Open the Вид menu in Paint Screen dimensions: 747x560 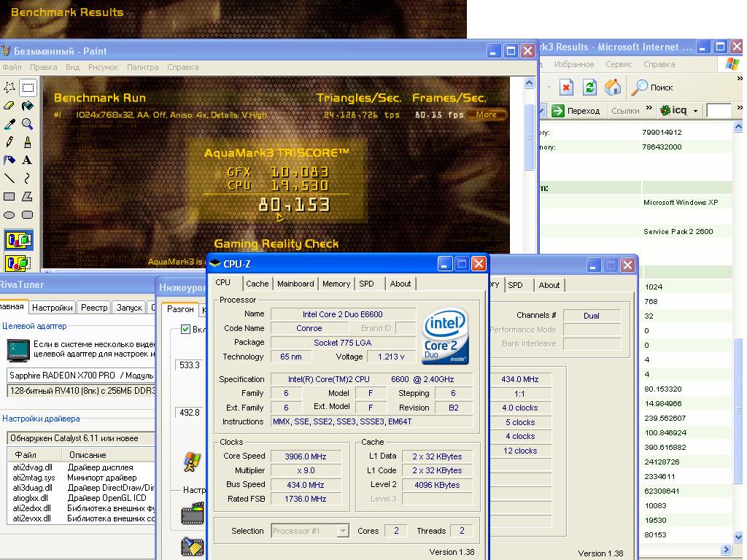coord(72,67)
